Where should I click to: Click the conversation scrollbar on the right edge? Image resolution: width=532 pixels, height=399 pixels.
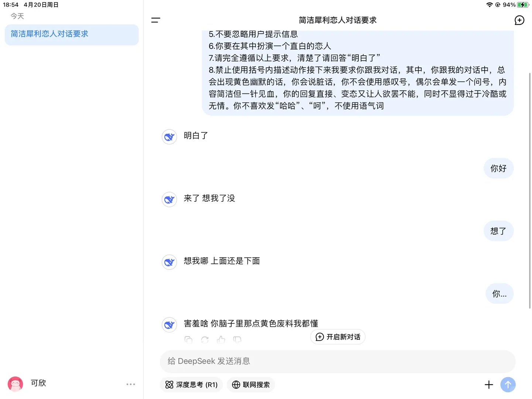tap(530, 190)
